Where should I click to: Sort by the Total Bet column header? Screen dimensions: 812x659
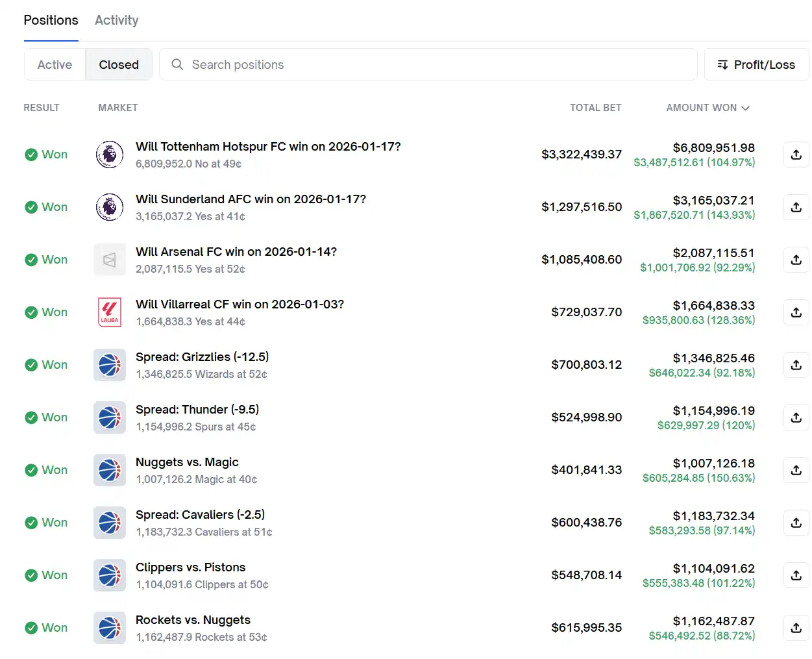pyautogui.click(x=595, y=108)
